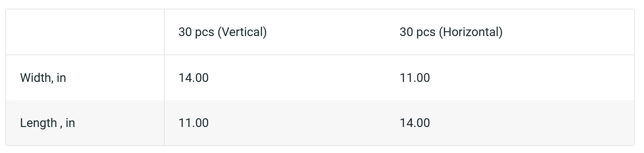The height and width of the screenshot is (153, 644).
Task: Click the "in" unit after Length
Action: click(70, 123)
